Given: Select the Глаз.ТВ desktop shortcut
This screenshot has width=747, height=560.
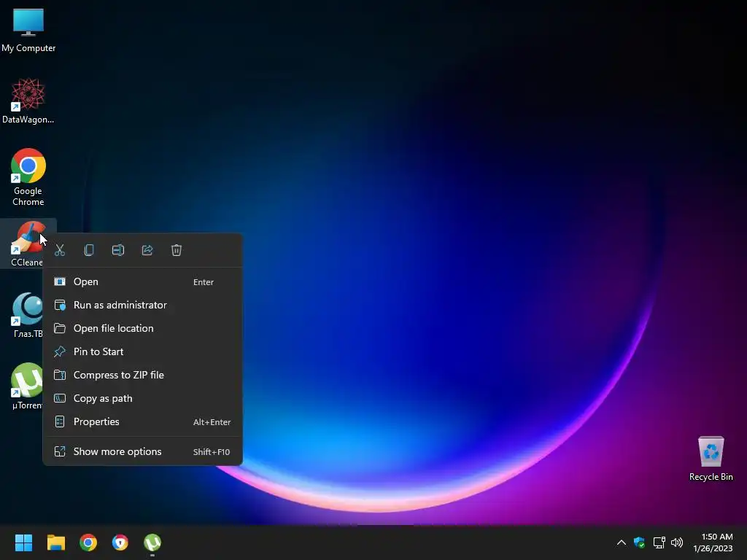Looking at the screenshot, I should 27,315.
